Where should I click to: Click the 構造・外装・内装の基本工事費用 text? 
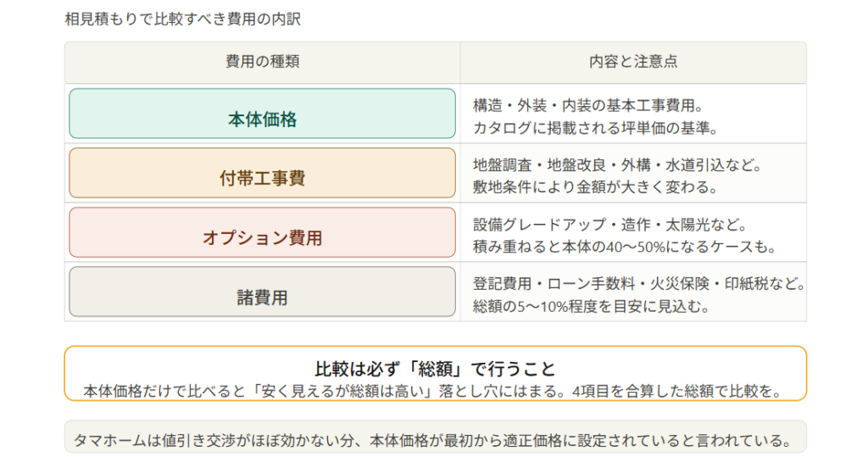pyautogui.click(x=589, y=105)
